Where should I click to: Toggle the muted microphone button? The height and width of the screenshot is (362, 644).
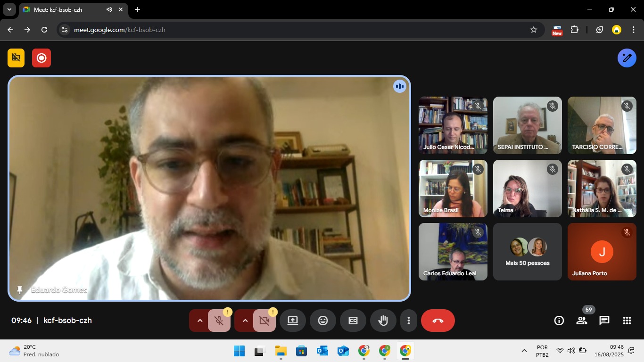(x=219, y=321)
